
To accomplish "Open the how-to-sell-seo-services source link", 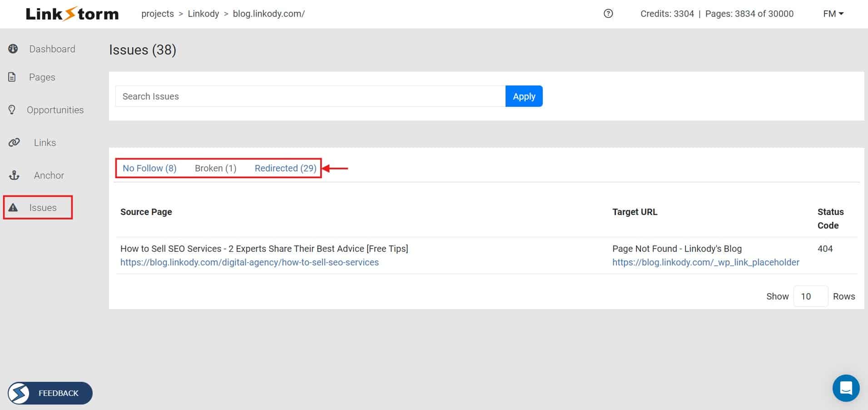I will coord(249,262).
